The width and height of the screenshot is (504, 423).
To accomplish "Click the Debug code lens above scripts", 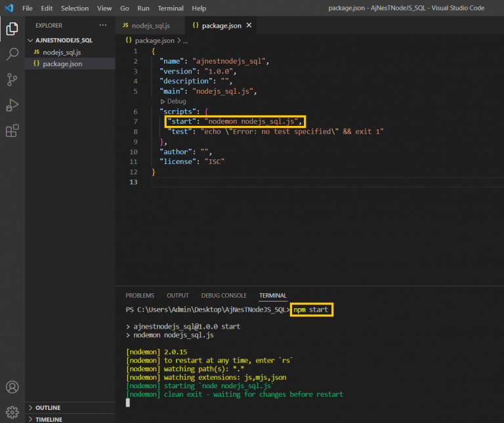I will point(177,102).
